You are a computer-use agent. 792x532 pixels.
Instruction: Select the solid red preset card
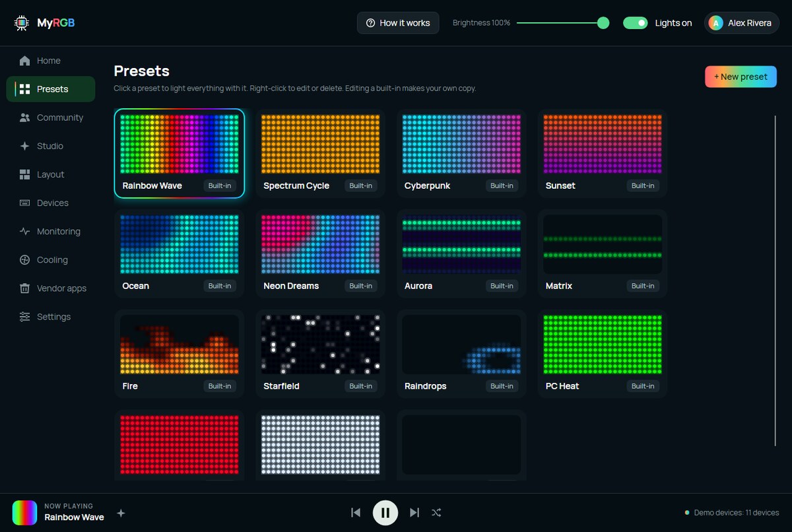point(180,446)
